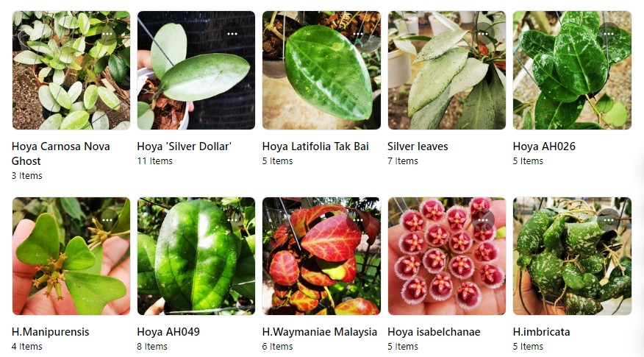
Task: Open the Silver leaves album title
Action: pyautogui.click(x=418, y=146)
